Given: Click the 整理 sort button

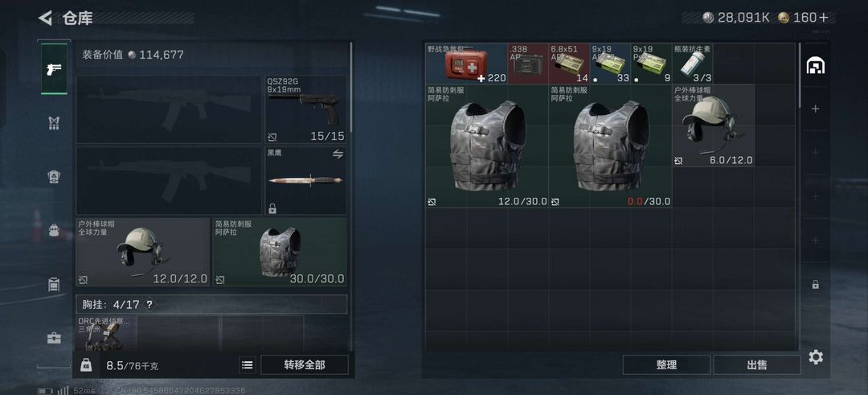Looking at the screenshot, I should point(666,365).
